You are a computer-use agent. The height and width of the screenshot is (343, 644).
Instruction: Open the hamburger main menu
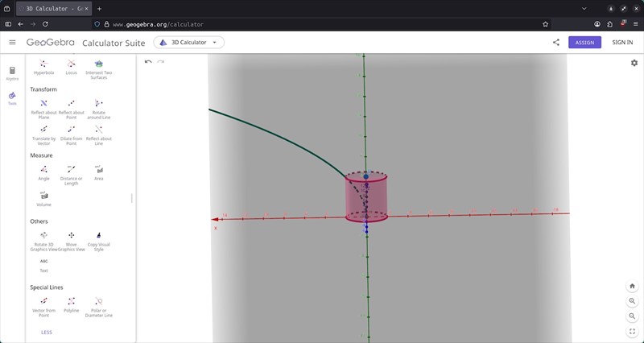(12, 42)
